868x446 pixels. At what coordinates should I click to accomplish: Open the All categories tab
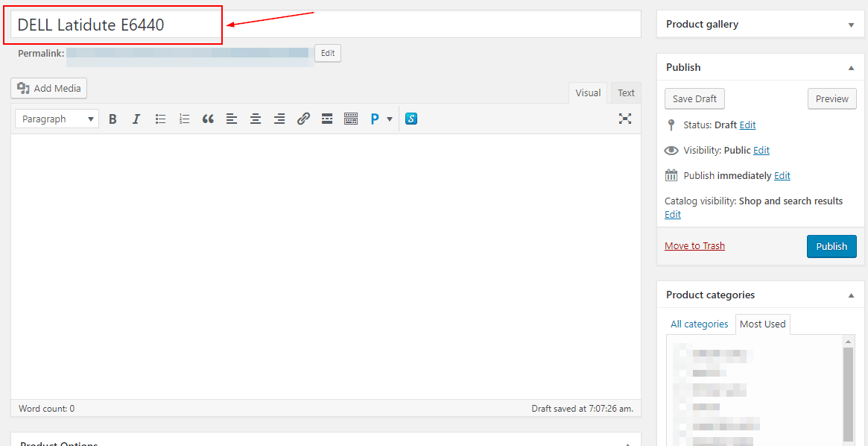point(699,324)
